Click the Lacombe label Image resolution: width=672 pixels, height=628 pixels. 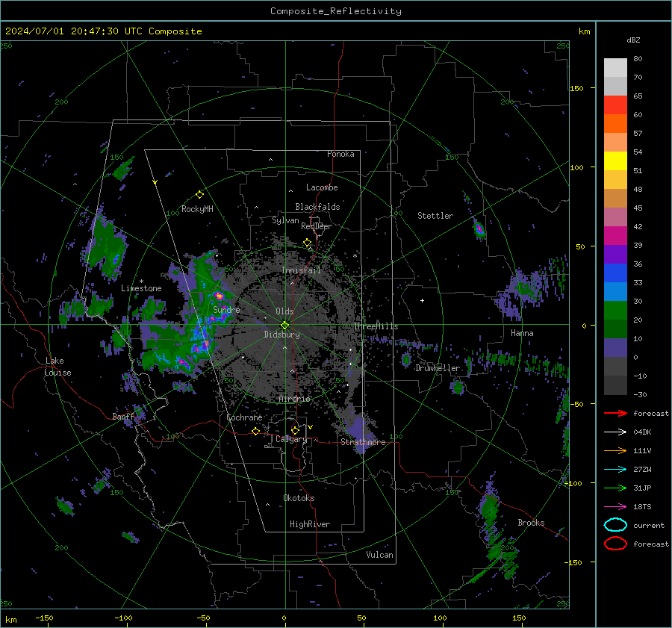(322, 187)
